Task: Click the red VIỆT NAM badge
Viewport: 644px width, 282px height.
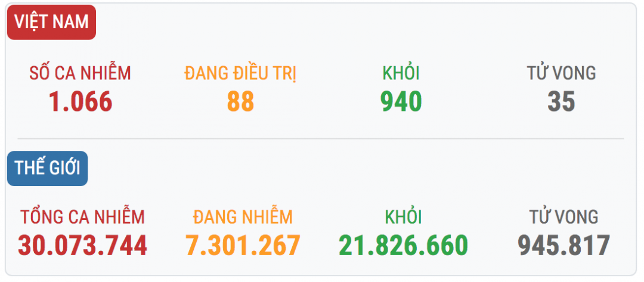Action: [x=51, y=22]
